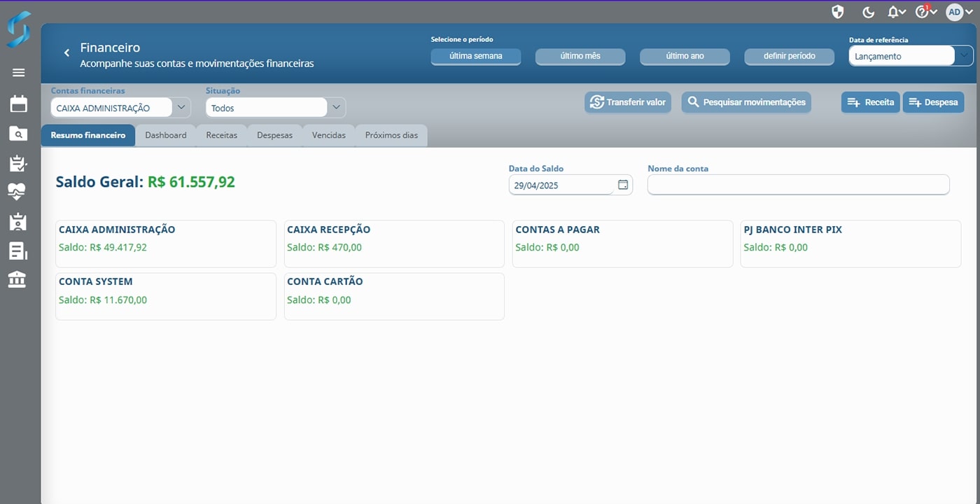Click the help question mark icon

[922, 12]
